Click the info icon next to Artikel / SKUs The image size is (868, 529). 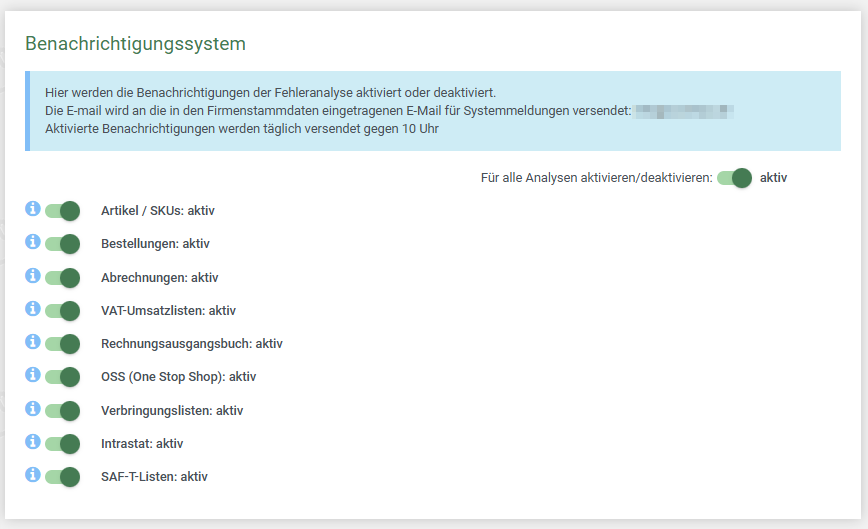point(32,209)
